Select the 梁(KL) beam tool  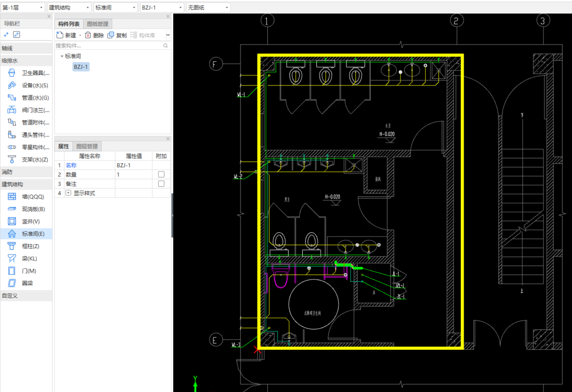[x=27, y=258]
